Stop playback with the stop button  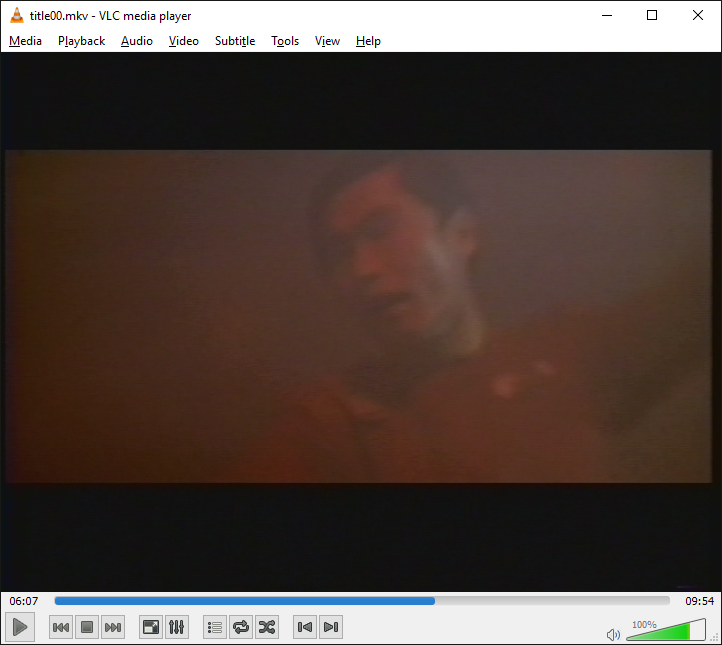coord(87,627)
